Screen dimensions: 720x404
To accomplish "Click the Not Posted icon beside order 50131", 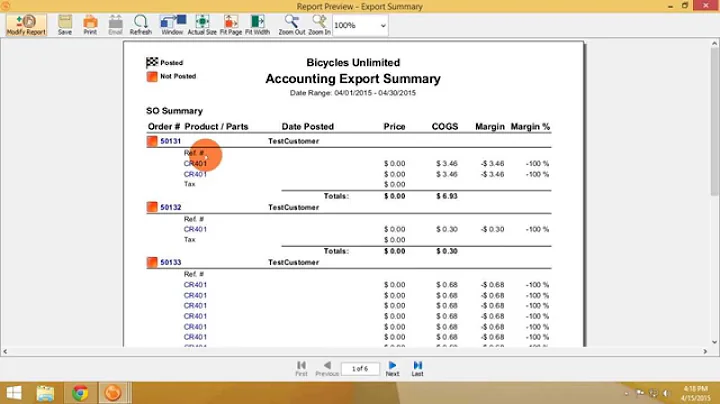I will (152, 141).
